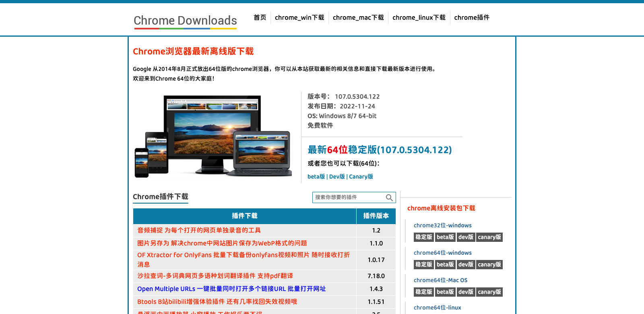The width and height of the screenshot is (644, 314).
Task: Open the Btools bilibili plugin link
Action: pos(217,302)
